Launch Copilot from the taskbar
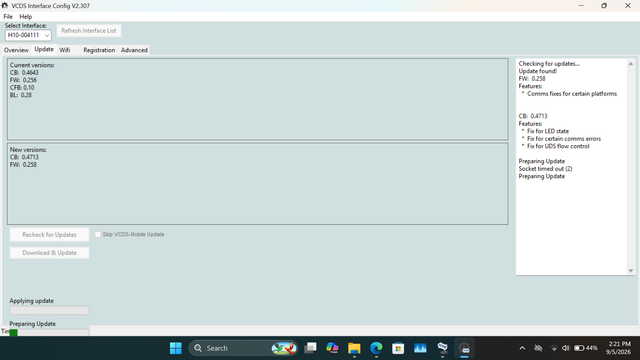 point(332,348)
